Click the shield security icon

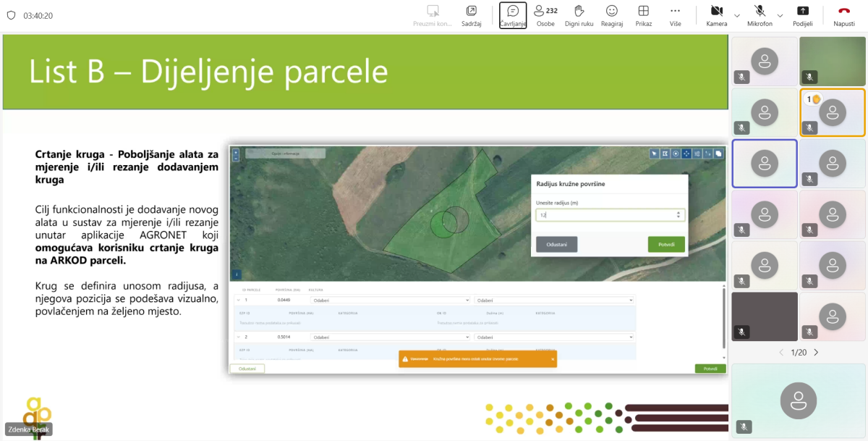11,15
